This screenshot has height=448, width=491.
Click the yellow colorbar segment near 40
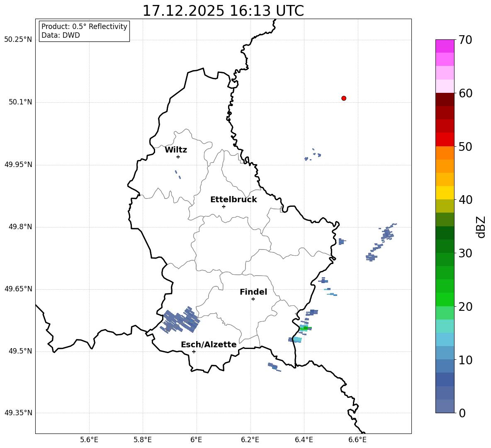tap(445, 193)
